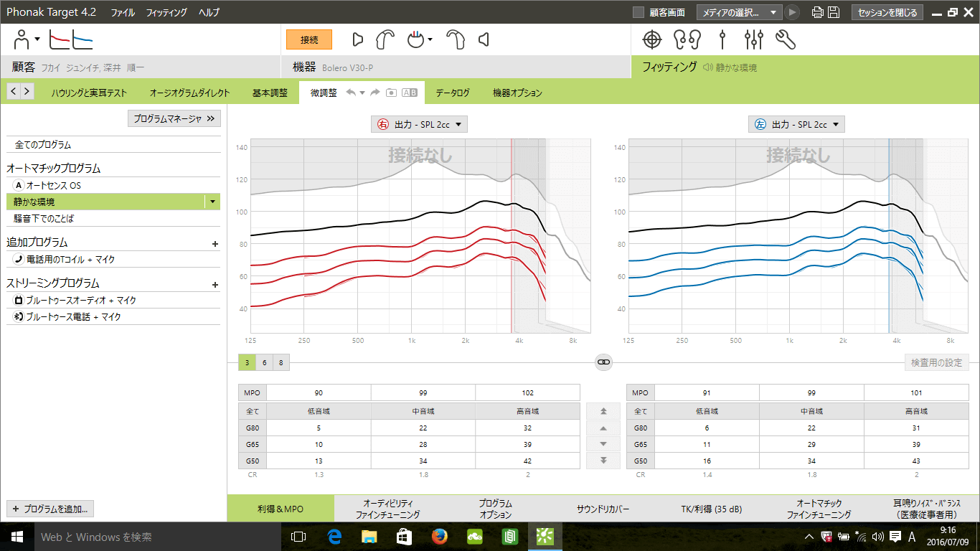980x551 pixels.
Task: Select the left hearing aid triangle icon
Action: point(484,39)
